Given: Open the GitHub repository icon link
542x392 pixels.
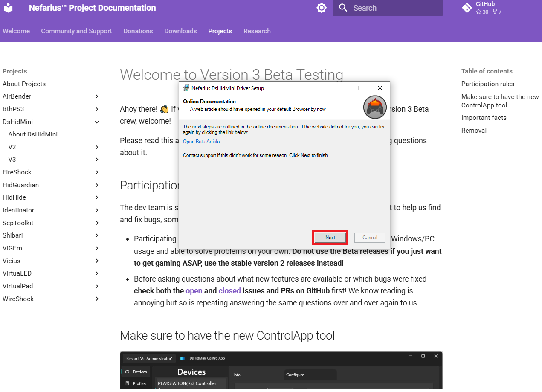Looking at the screenshot, I should (x=467, y=8).
